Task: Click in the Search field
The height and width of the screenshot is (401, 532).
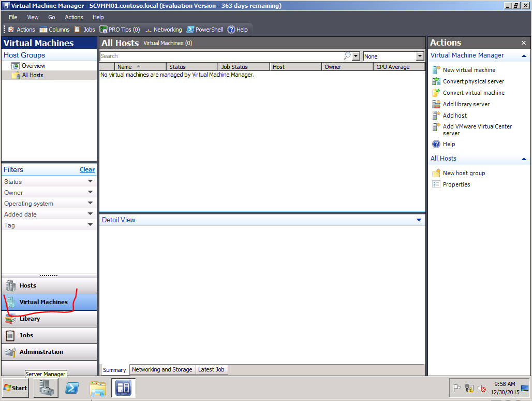Action: click(221, 56)
